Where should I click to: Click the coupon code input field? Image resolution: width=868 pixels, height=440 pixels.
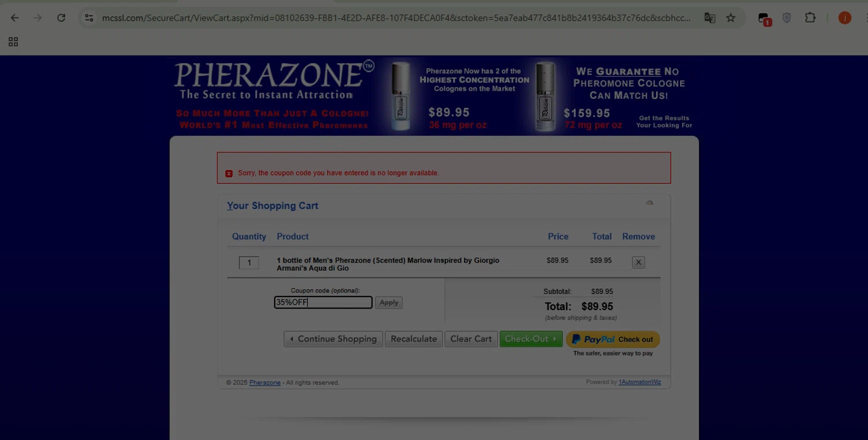(323, 302)
